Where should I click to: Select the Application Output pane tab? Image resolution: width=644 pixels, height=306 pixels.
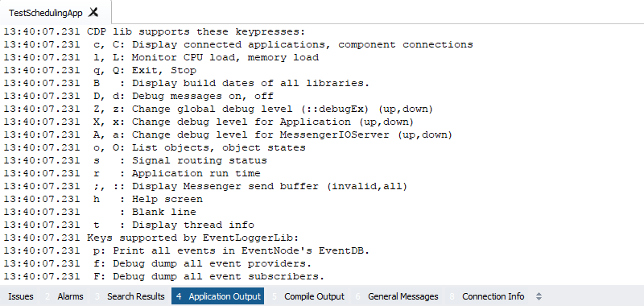[217, 296]
